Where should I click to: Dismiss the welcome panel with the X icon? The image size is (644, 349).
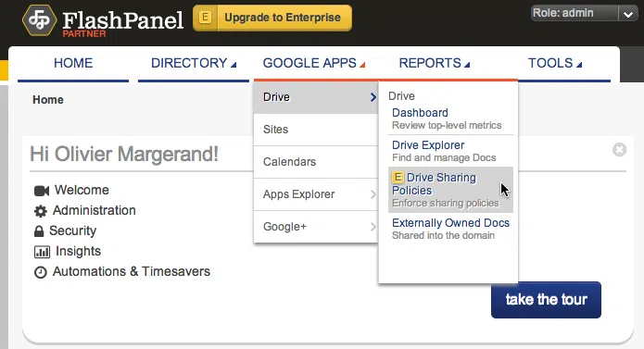(619, 150)
